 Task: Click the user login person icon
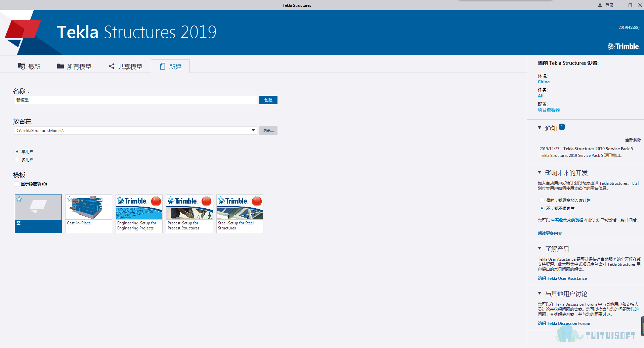[x=600, y=5]
